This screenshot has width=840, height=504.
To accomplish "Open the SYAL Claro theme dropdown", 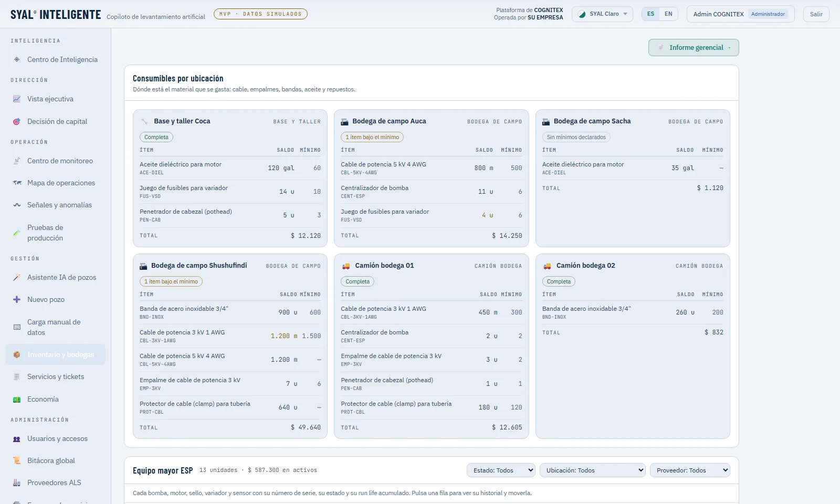I will coord(602,14).
